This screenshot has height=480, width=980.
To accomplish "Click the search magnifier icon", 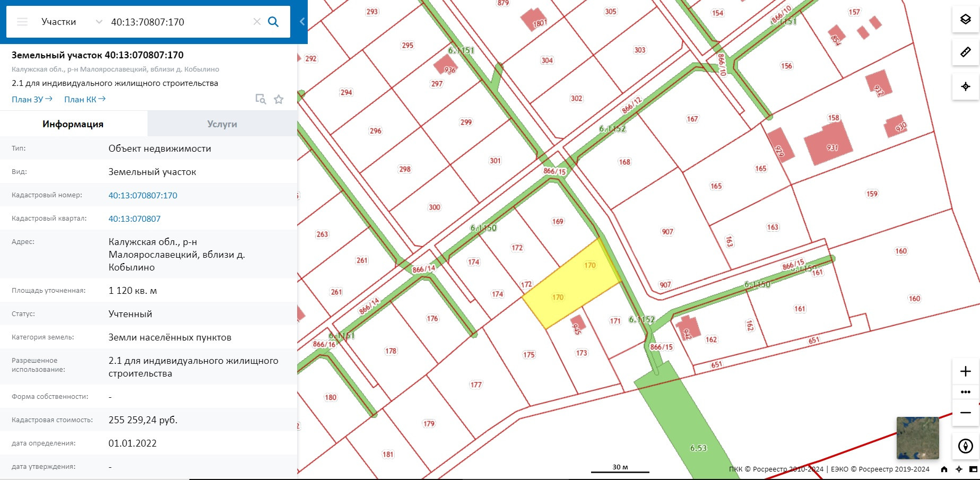I will click(x=273, y=22).
